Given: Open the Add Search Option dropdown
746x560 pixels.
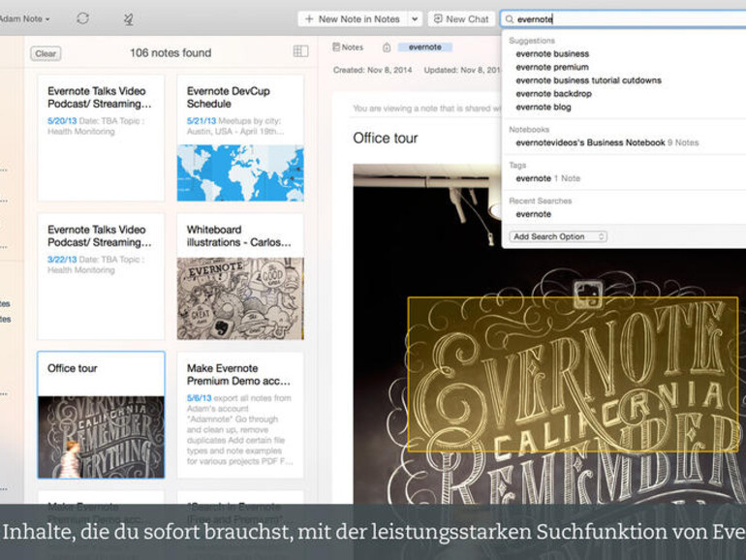Looking at the screenshot, I should (558, 236).
